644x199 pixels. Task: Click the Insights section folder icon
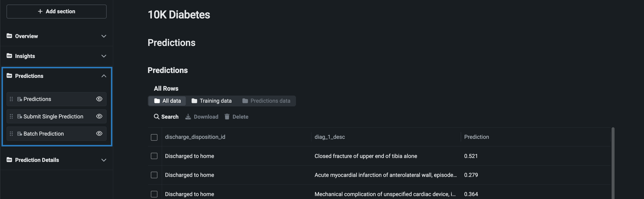coord(9,56)
